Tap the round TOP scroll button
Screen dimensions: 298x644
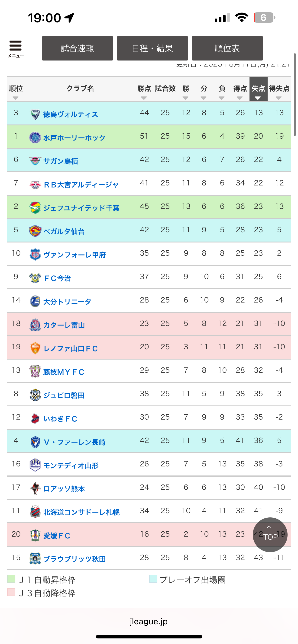270,535
